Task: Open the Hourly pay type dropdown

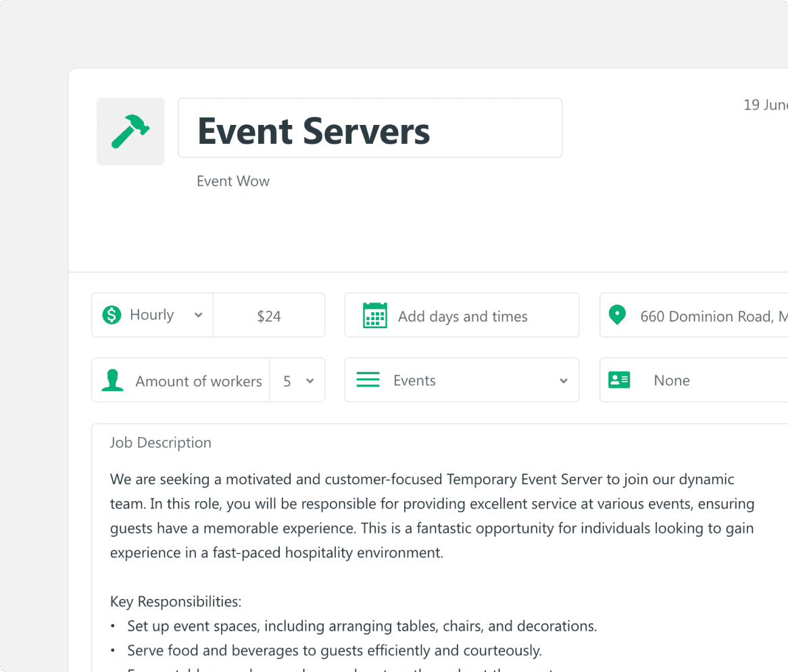Action: [152, 315]
